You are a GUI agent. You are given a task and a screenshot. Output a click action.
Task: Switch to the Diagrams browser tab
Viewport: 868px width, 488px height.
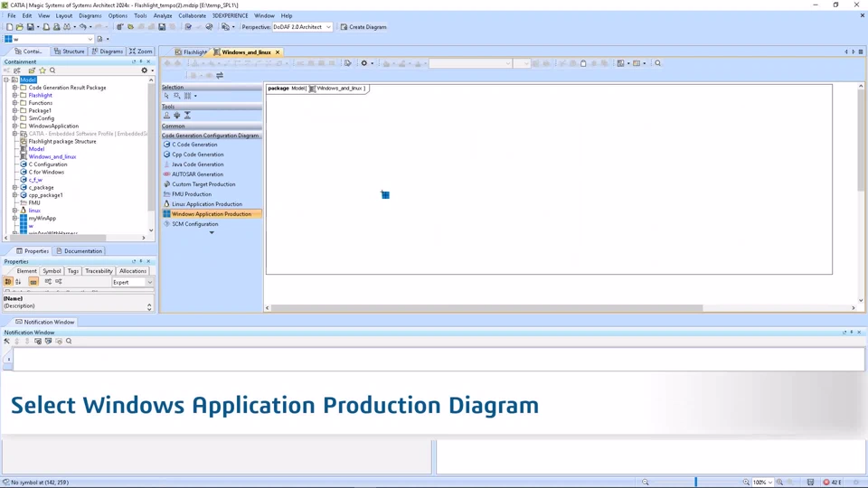108,51
